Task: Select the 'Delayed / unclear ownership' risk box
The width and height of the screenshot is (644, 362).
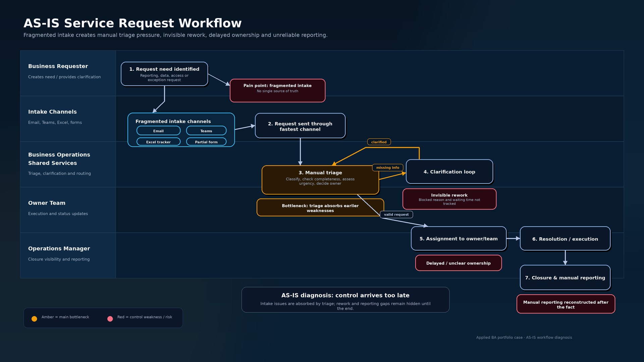Action: pyautogui.click(x=459, y=263)
